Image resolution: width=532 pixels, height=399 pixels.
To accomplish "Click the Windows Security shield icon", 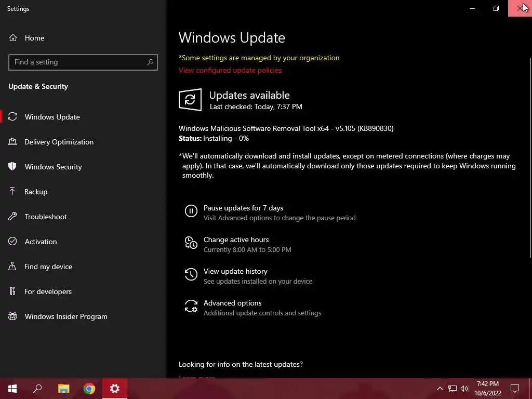I will point(12,167).
